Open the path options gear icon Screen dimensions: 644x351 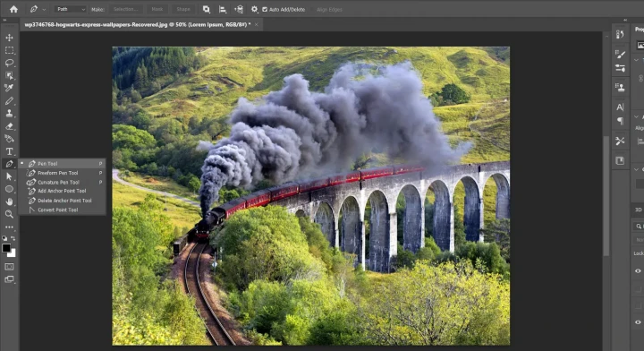pyautogui.click(x=254, y=9)
